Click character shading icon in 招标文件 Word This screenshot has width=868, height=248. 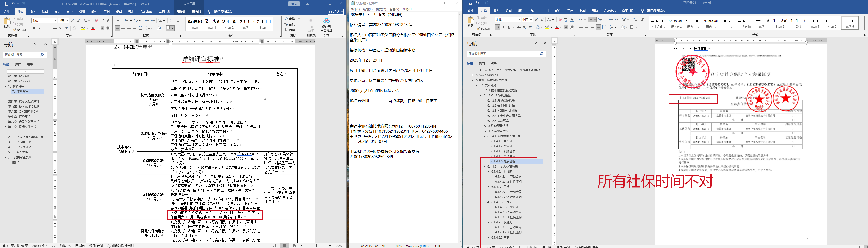click(103, 28)
